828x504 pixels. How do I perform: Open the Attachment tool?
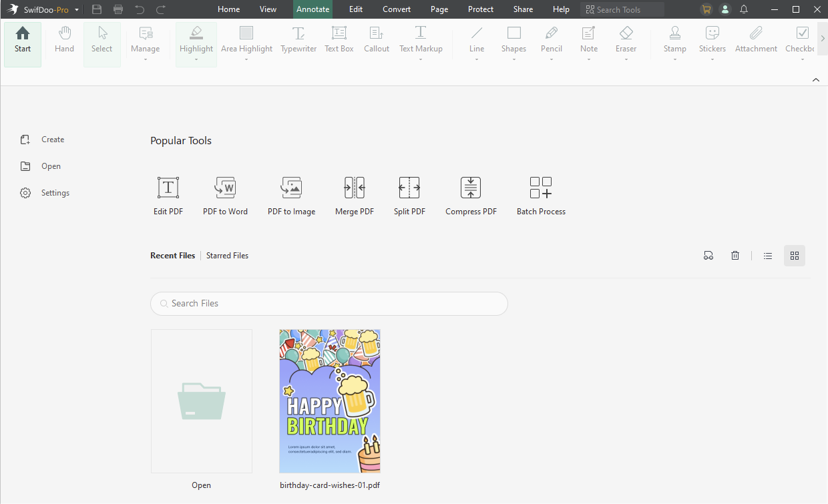pos(756,40)
